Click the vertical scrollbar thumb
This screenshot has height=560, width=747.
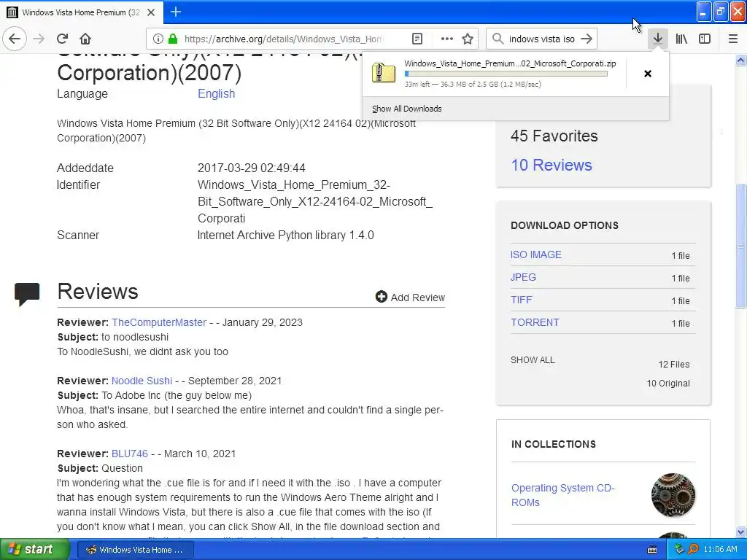(741, 245)
